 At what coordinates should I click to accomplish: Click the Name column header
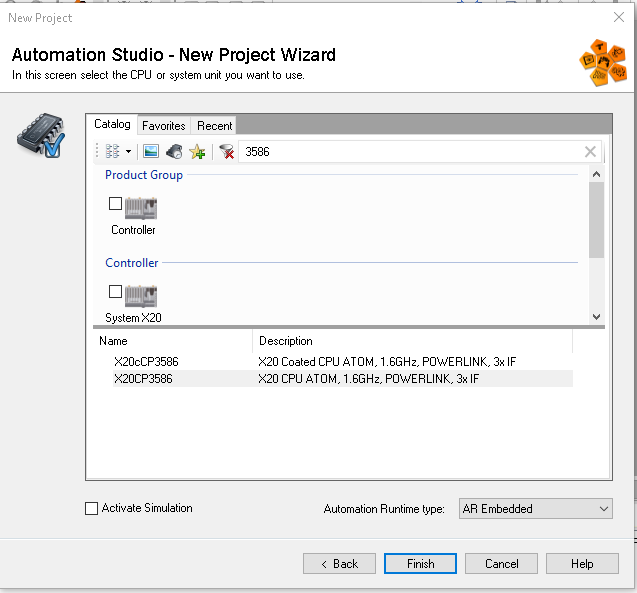[173, 341]
